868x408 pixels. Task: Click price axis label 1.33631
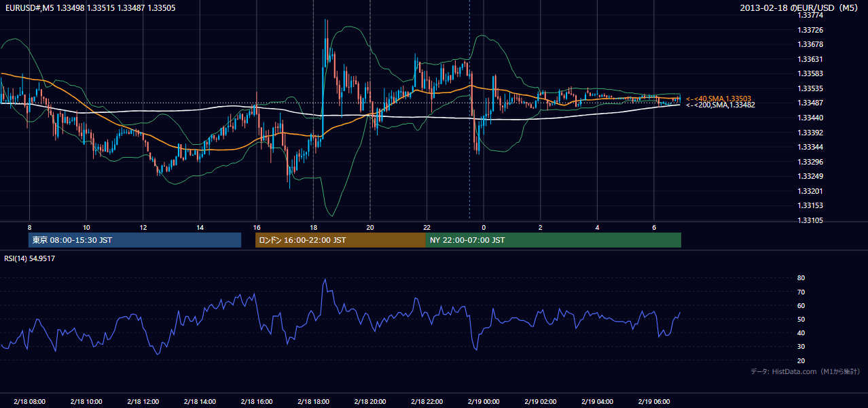(x=811, y=59)
